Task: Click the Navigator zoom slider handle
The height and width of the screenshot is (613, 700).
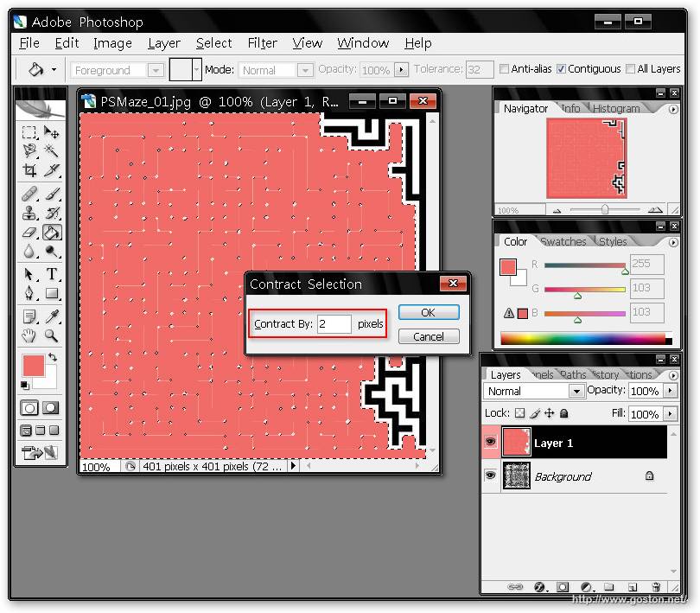Action: click(604, 209)
